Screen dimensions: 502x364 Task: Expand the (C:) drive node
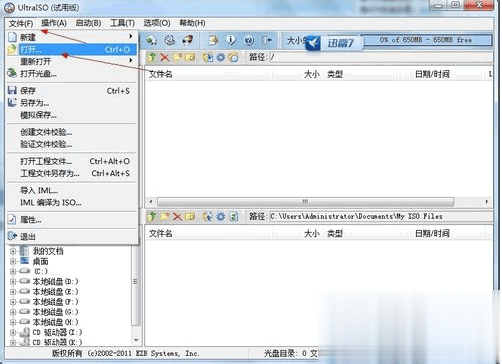(13, 271)
